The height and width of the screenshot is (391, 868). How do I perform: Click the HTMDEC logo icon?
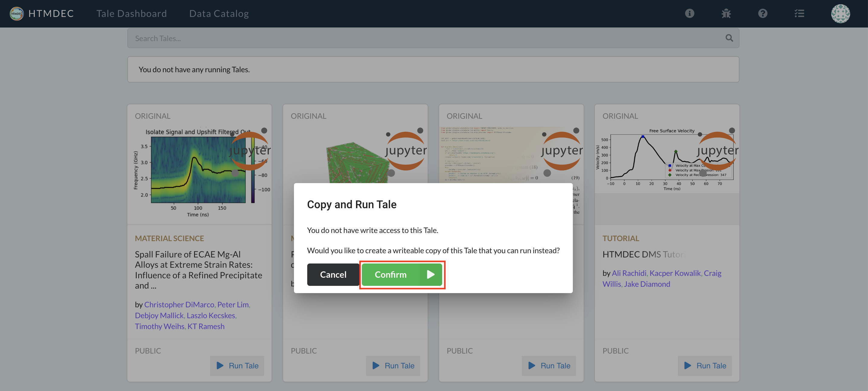(x=17, y=14)
